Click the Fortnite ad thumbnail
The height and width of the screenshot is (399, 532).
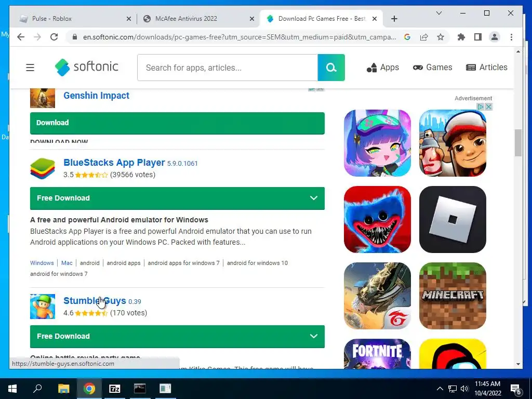(377, 353)
